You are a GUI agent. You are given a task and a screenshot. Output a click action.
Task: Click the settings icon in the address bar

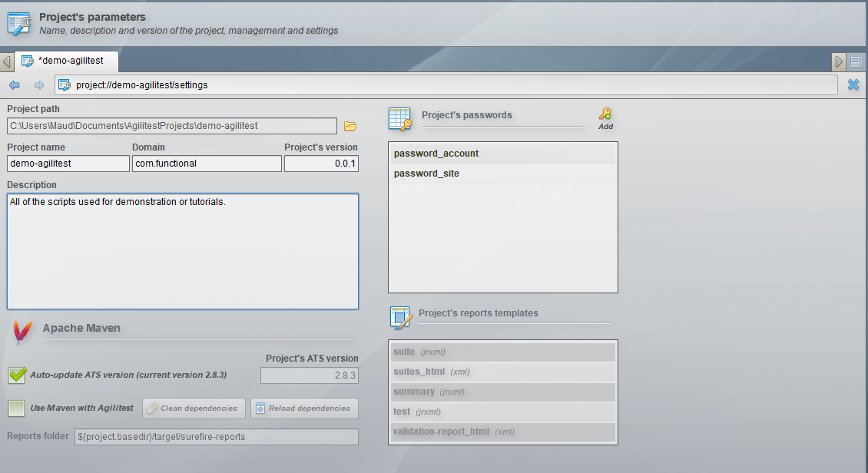click(x=65, y=84)
